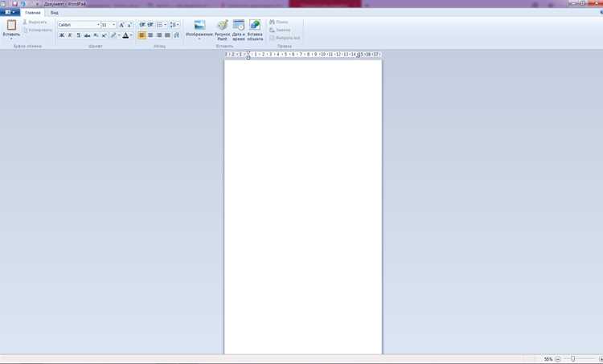The height and width of the screenshot is (364, 603).
Task: Select justify text alignment
Action: (x=167, y=35)
